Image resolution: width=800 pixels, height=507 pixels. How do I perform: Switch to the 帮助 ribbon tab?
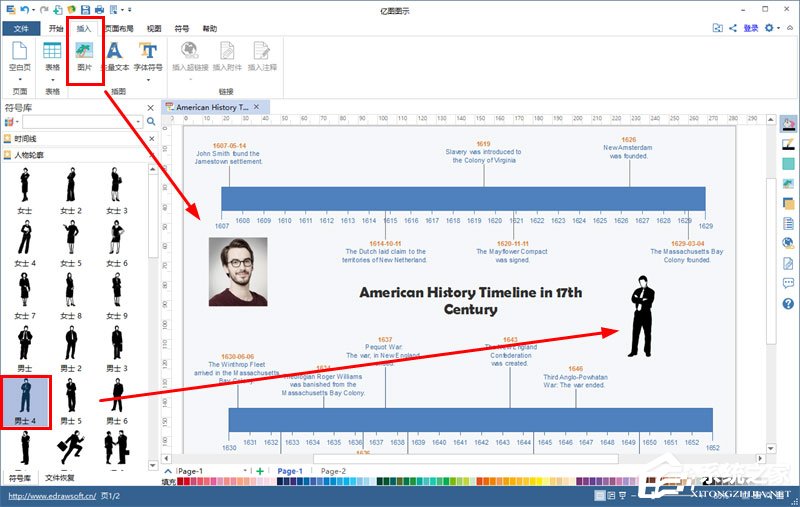(x=210, y=29)
